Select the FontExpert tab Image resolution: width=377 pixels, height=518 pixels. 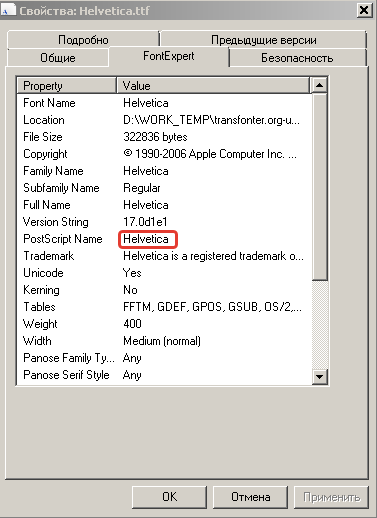(169, 56)
